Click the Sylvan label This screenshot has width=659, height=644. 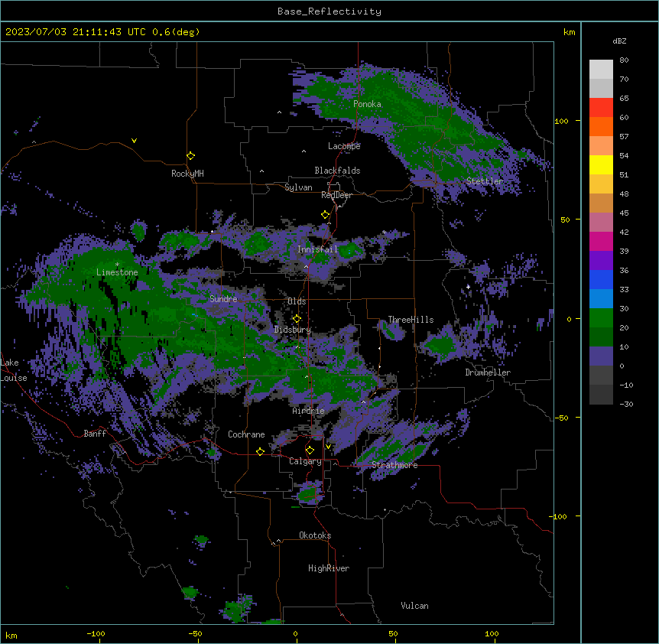pyautogui.click(x=298, y=187)
